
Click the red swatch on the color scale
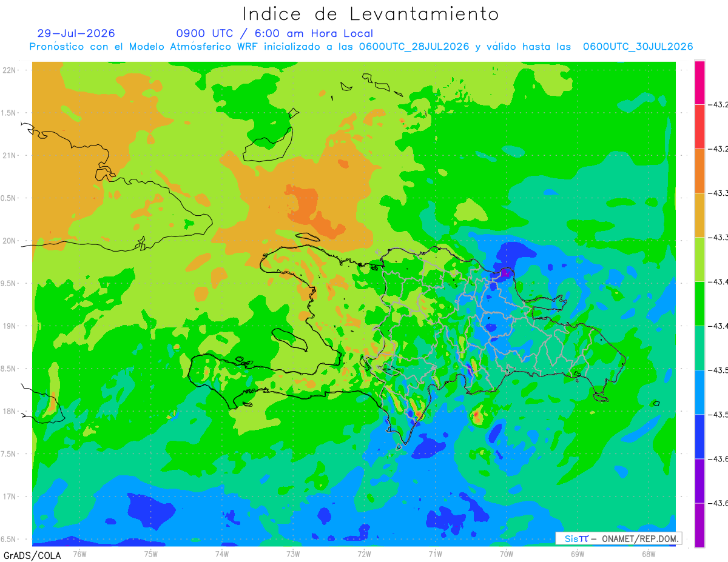point(699,127)
